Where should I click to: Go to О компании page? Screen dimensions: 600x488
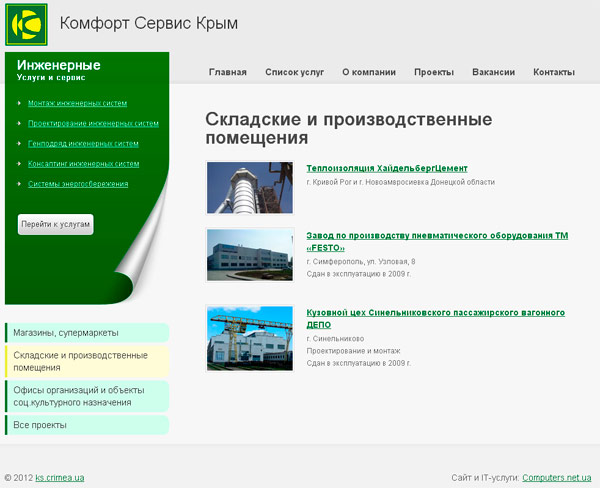[368, 72]
